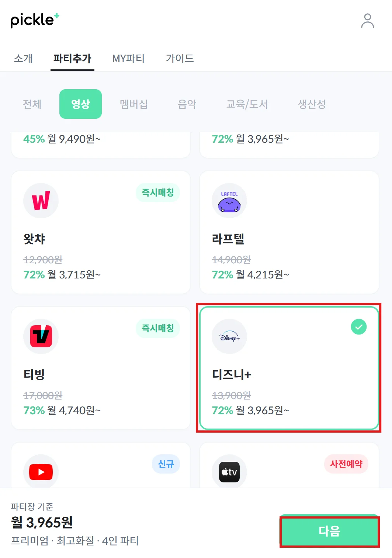Switch to the MY파티 tab

point(128,58)
